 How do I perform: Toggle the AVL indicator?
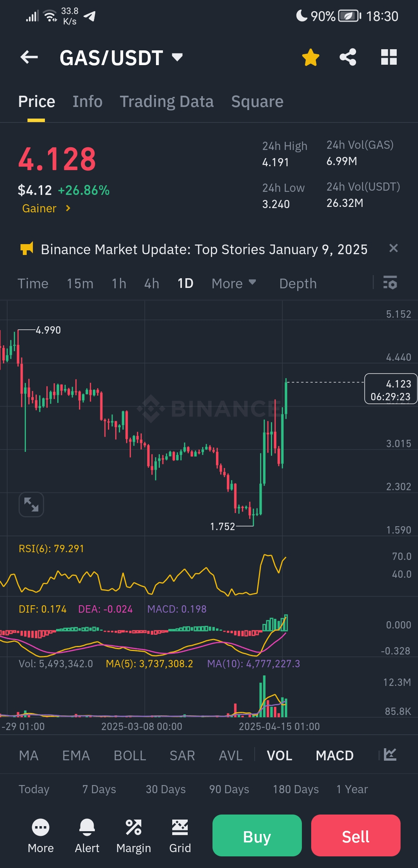pos(230,756)
